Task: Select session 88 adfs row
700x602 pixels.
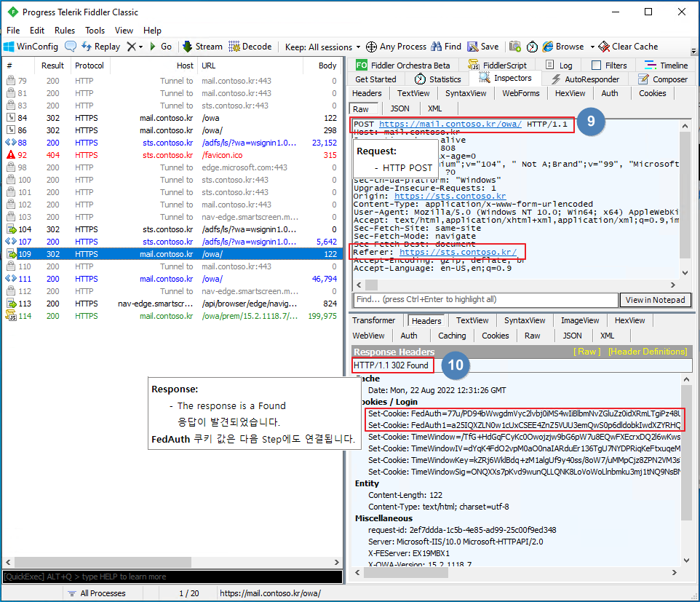Action: pyautogui.click(x=172, y=143)
